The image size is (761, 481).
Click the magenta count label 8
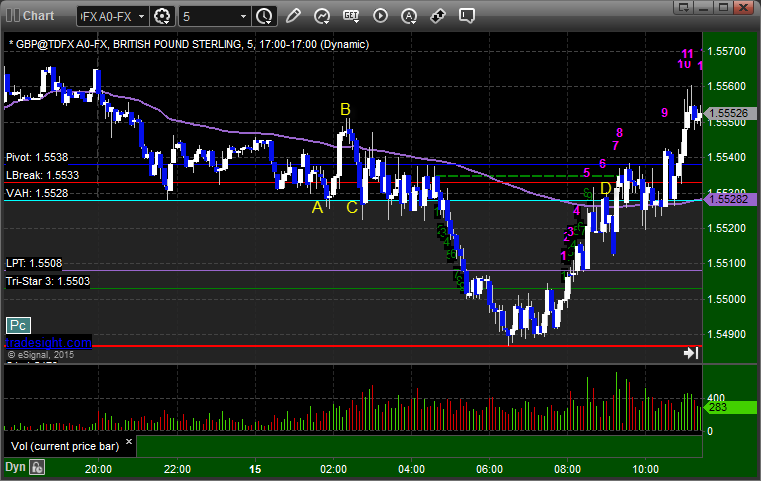619,133
